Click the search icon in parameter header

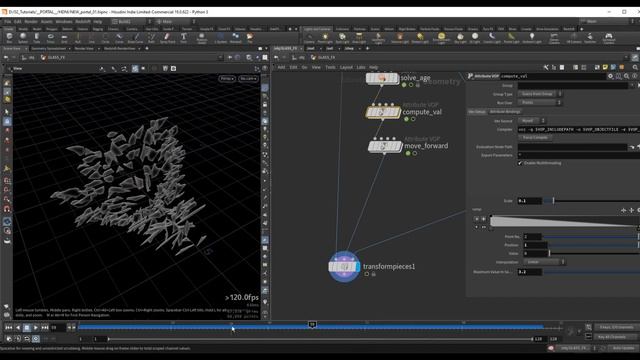click(x=627, y=76)
